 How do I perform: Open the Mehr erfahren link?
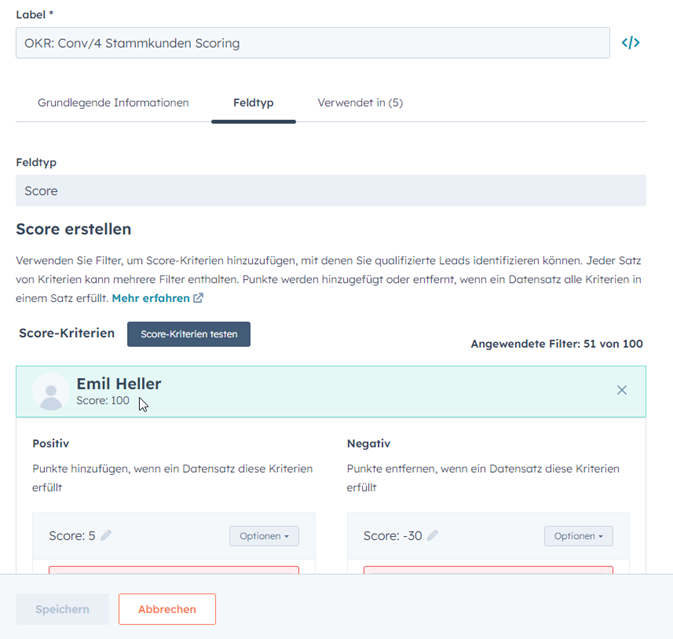point(151,298)
